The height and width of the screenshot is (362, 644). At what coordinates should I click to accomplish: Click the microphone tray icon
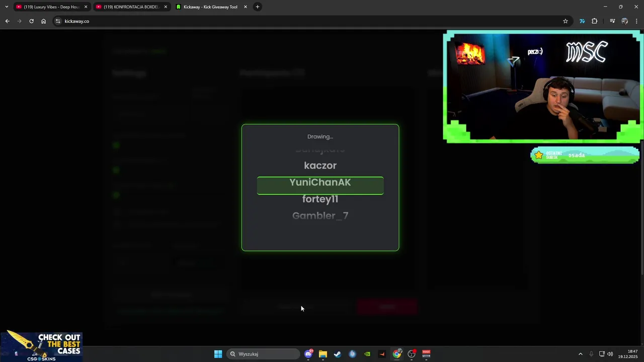[591, 354]
